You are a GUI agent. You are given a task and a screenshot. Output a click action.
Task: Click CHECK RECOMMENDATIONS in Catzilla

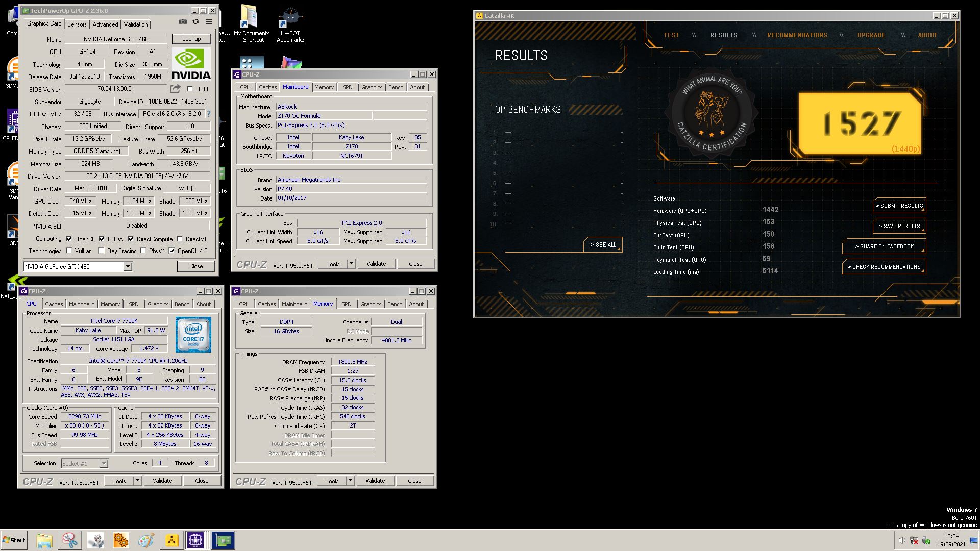click(x=884, y=267)
